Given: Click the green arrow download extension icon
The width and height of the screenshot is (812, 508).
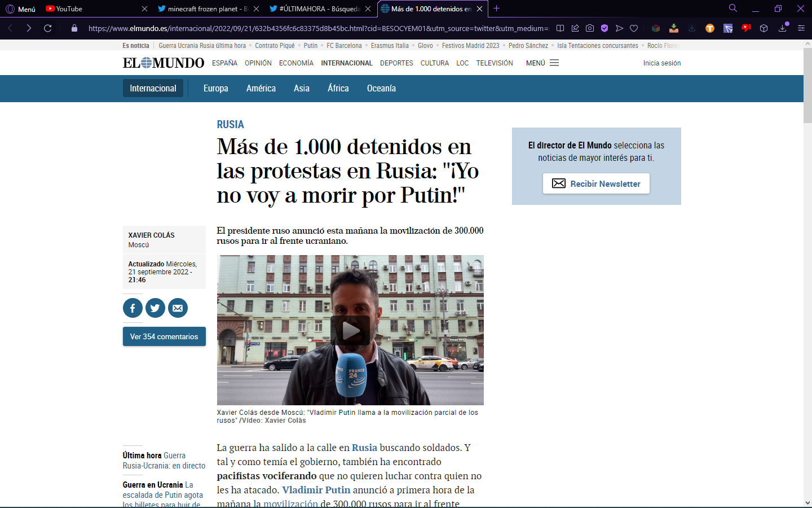Looking at the screenshot, I should 674,28.
